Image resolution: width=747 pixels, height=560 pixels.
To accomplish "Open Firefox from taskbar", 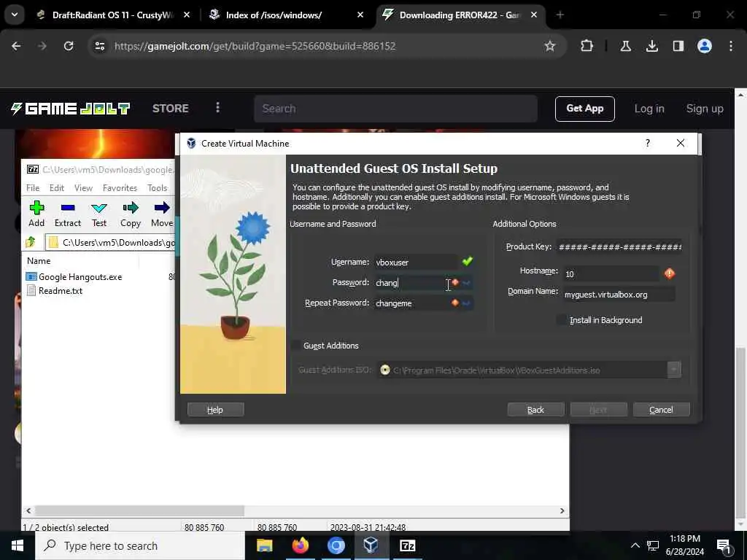I will coord(300,545).
